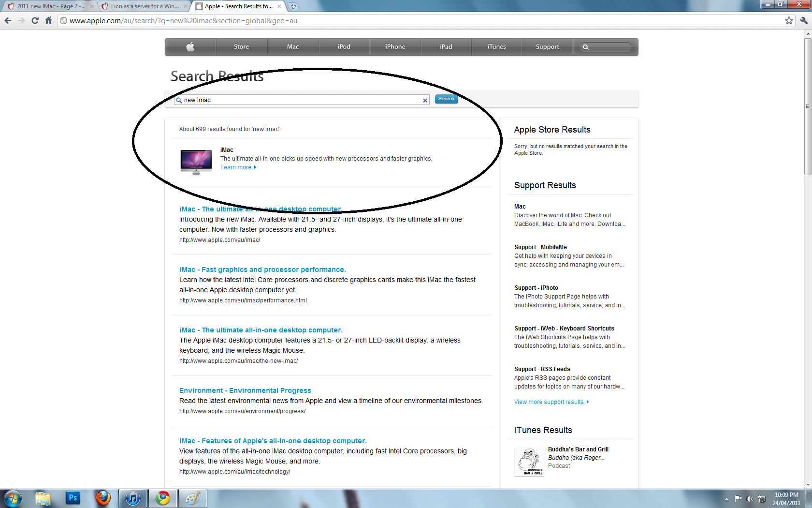Click the search box in the Apple nav bar
Image resolution: width=812 pixels, height=508 pixels.
pyautogui.click(x=606, y=47)
